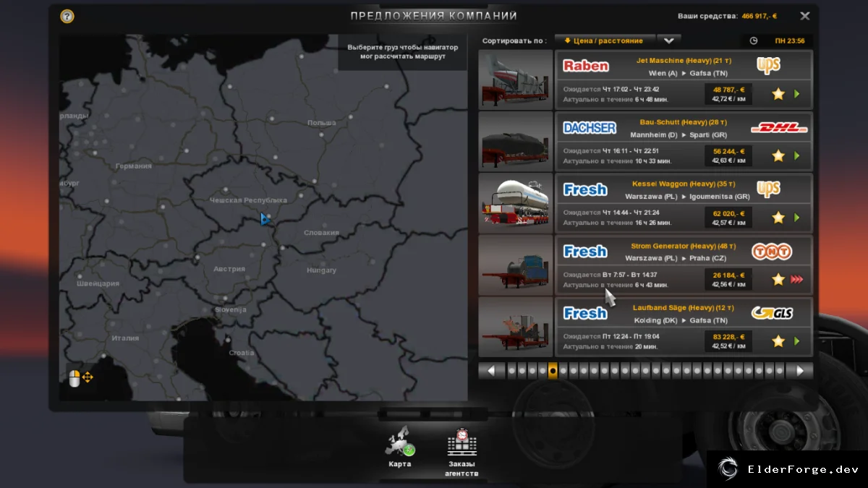This screenshot has height=488, width=868.
Task: Click Чешская Республика label on map
Action: tap(248, 200)
